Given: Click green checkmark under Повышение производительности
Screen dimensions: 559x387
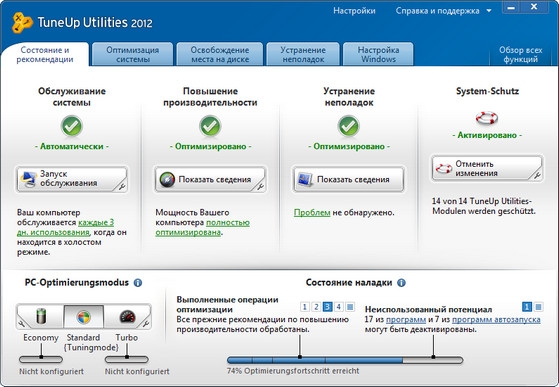Looking at the screenshot, I should pos(210,126).
